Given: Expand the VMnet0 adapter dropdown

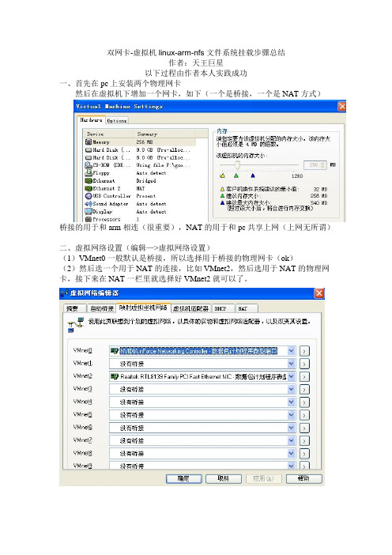Looking at the screenshot, I should click(x=291, y=351).
